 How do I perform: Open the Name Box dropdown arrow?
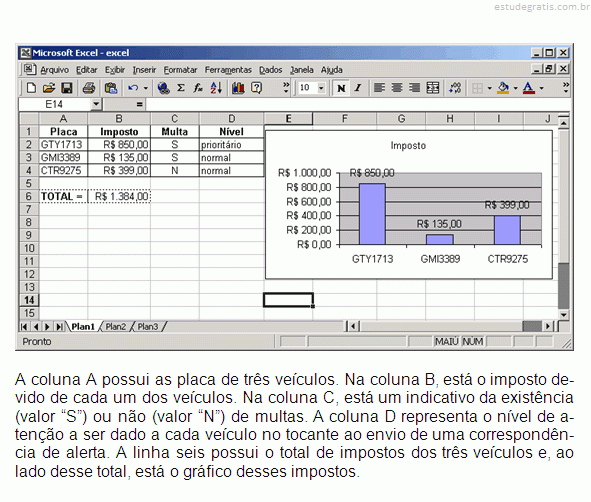click(96, 104)
